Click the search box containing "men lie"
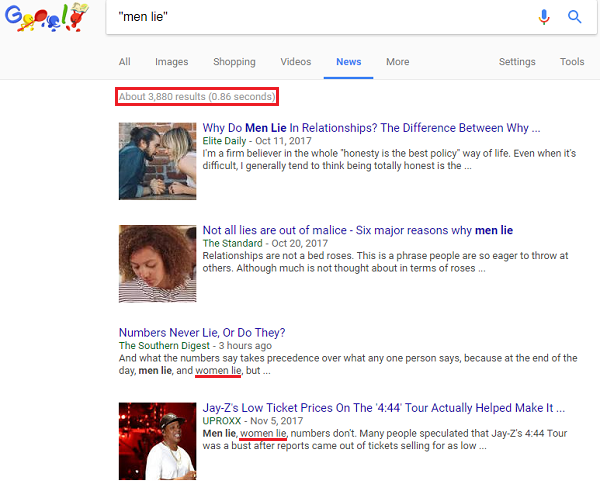Image resolution: width=600 pixels, height=484 pixels. tap(320, 17)
